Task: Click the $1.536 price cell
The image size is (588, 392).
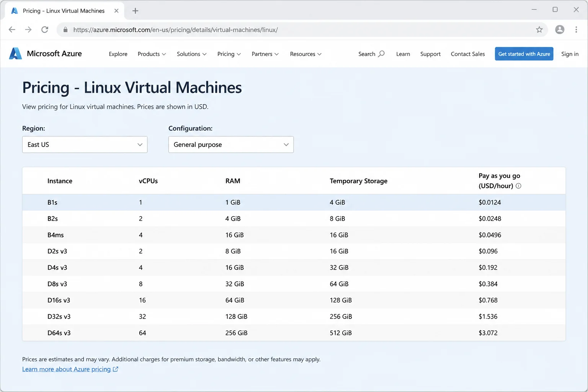Action: point(488,317)
